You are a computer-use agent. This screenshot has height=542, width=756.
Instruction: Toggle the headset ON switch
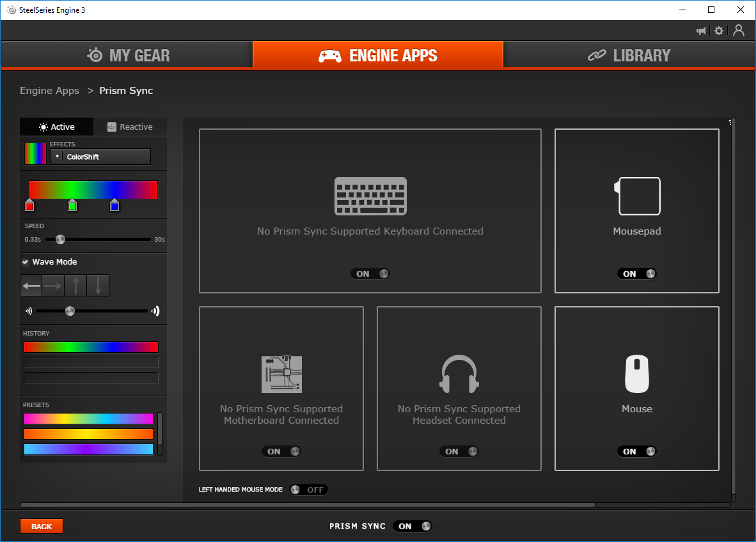tap(459, 451)
